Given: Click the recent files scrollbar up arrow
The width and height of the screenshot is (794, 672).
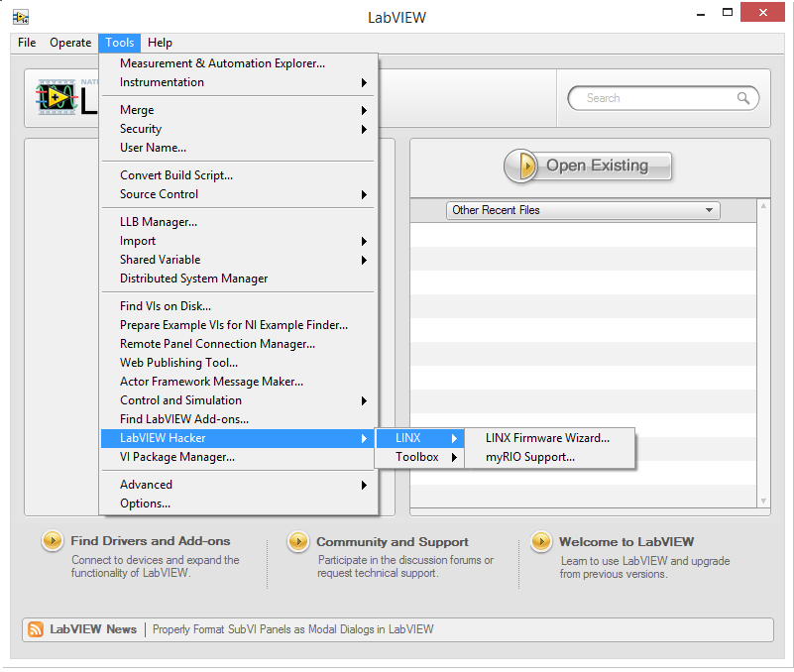Looking at the screenshot, I should 763,205.
